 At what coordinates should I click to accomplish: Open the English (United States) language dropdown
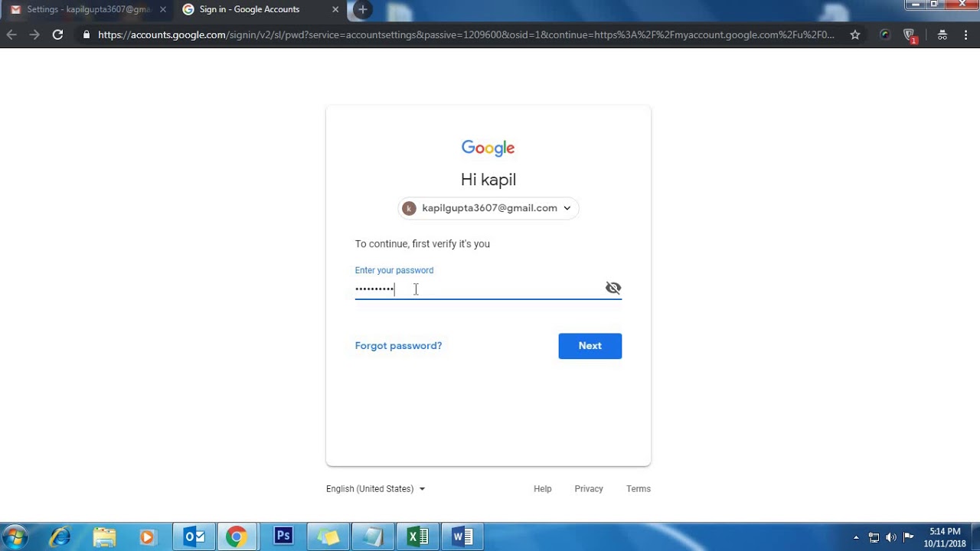click(375, 489)
